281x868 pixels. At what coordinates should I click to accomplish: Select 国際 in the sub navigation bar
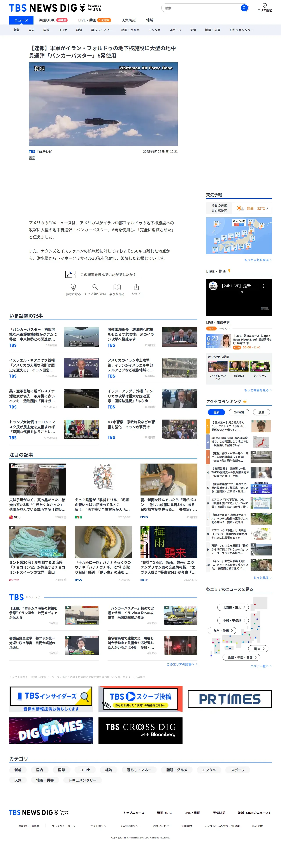click(46, 30)
